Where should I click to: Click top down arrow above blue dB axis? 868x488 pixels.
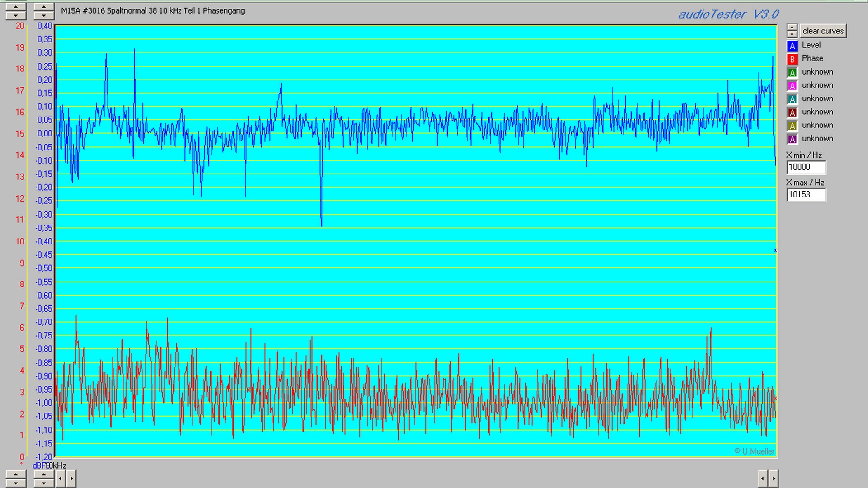[44, 16]
